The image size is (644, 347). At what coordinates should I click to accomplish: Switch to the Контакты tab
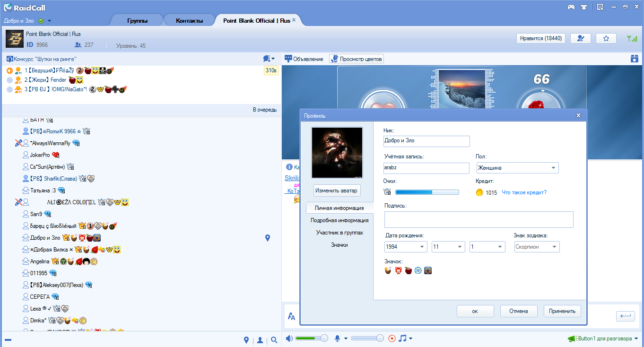(189, 21)
